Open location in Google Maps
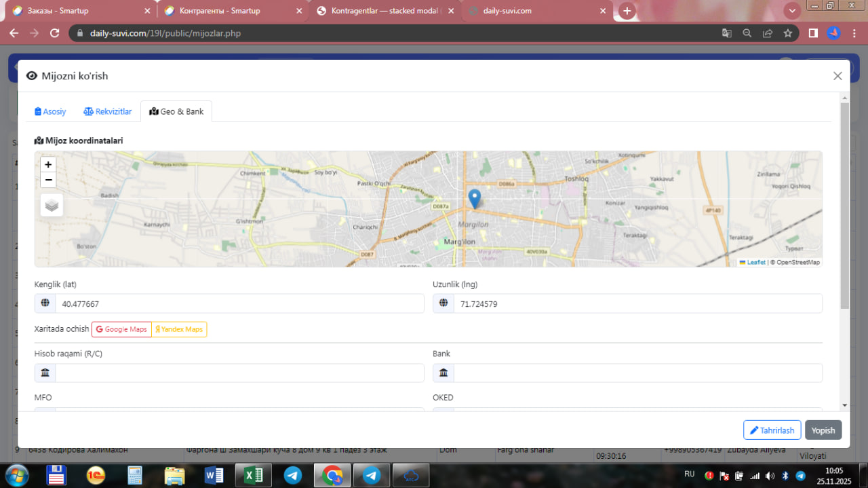 click(x=121, y=329)
